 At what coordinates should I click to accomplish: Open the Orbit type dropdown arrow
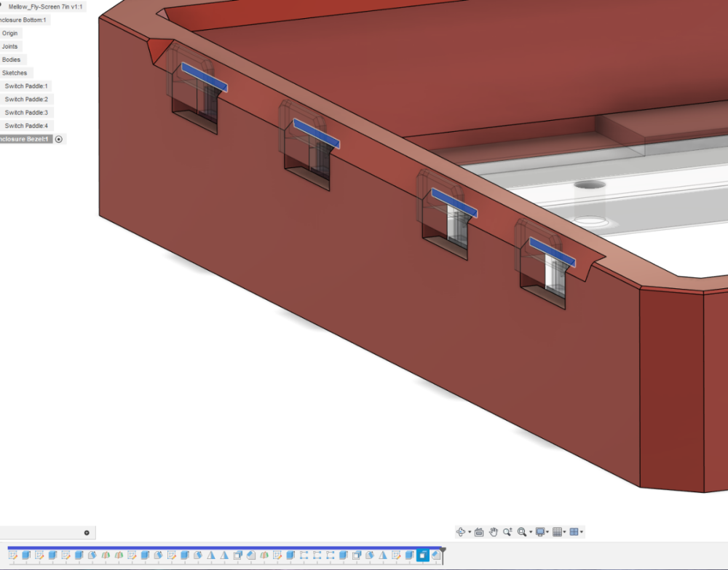click(470, 532)
